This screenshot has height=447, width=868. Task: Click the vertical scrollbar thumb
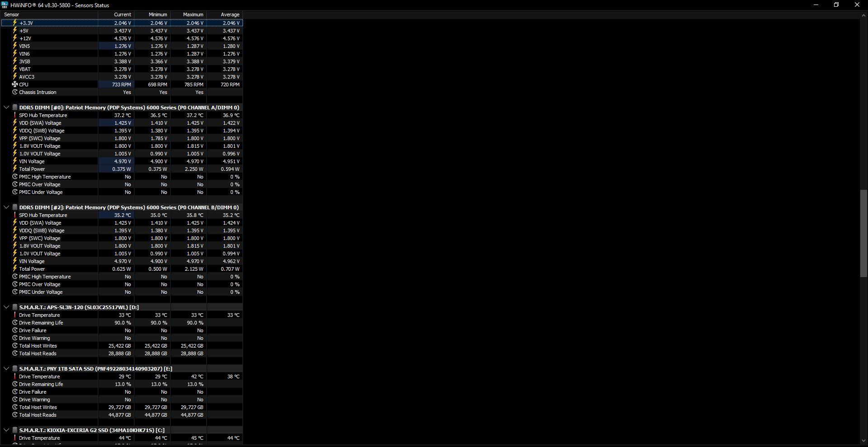[x=863, y=233]
